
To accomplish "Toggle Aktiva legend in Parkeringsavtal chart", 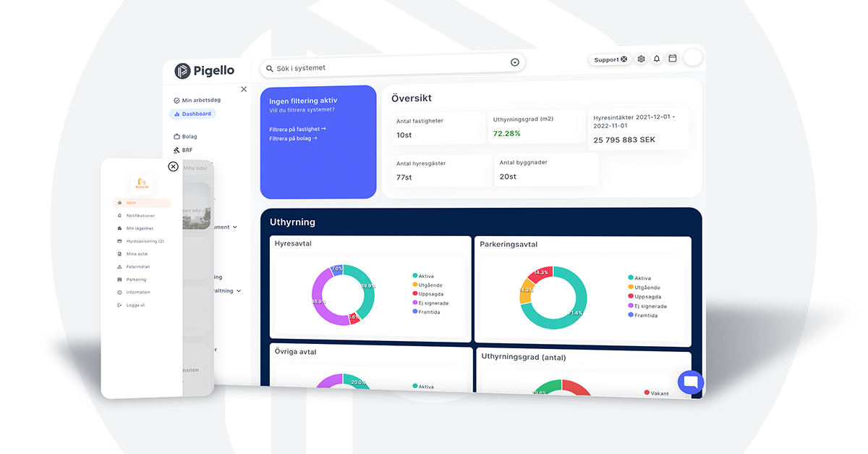I will tap(640, 278).
